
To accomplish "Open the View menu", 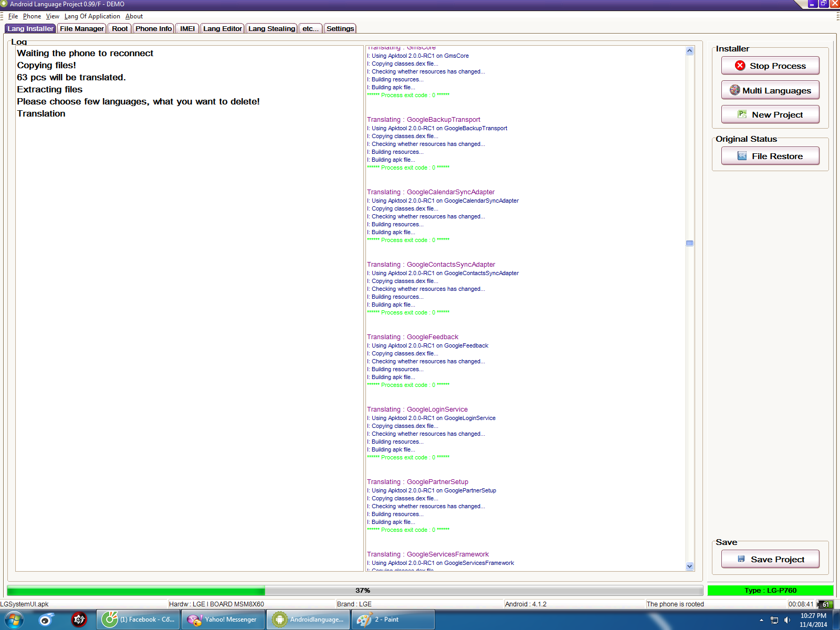I will click(52, 16).
